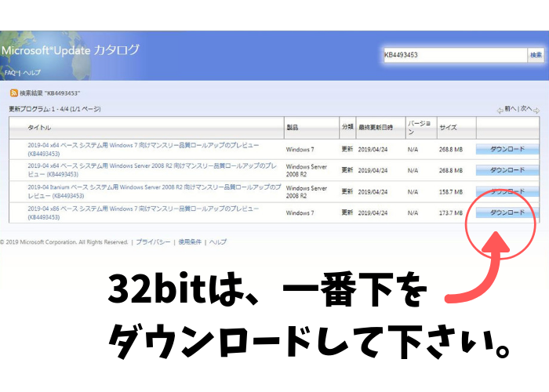Open the プライバシー footer link
This screenshot has height=392, width=549.
(x=154, y=241)
